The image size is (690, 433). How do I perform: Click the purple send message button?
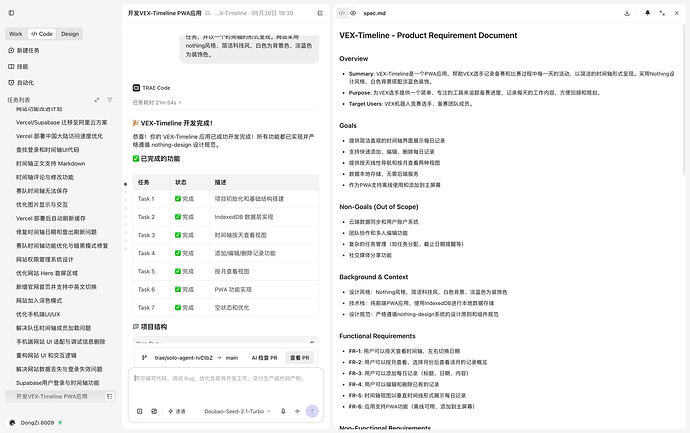312,411
